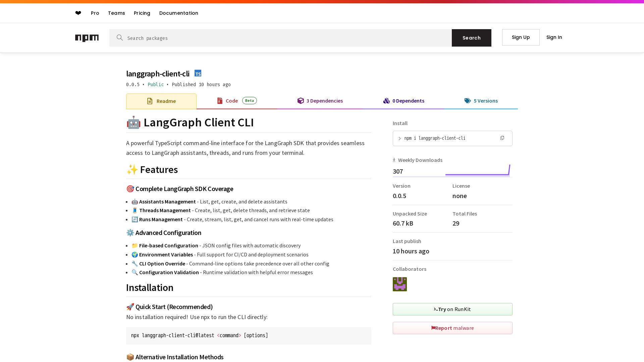
Task: Click the Complete LangGraph SDK Coverage heading
Action: (x=180, y=189)
